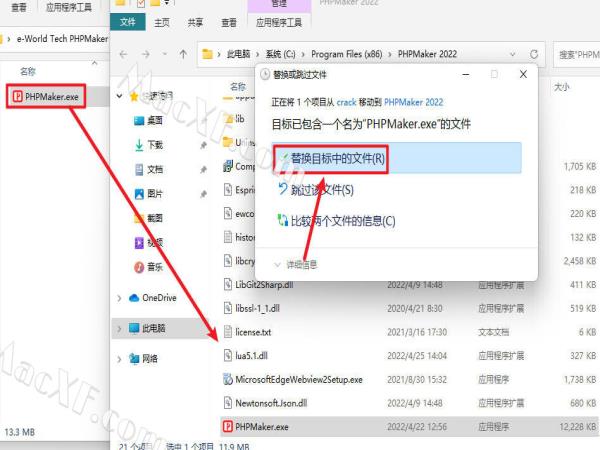Switch to the 主页 ribbon tab

point(161,23)
